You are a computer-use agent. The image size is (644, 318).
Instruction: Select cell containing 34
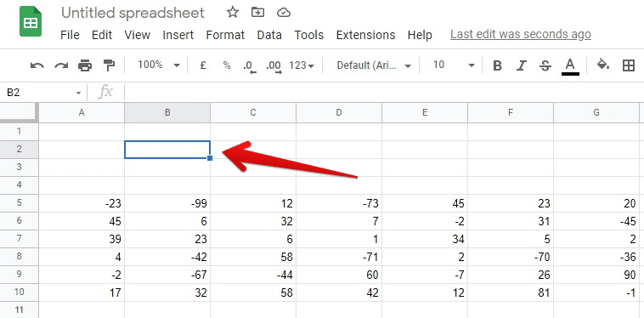coord(425,239)
